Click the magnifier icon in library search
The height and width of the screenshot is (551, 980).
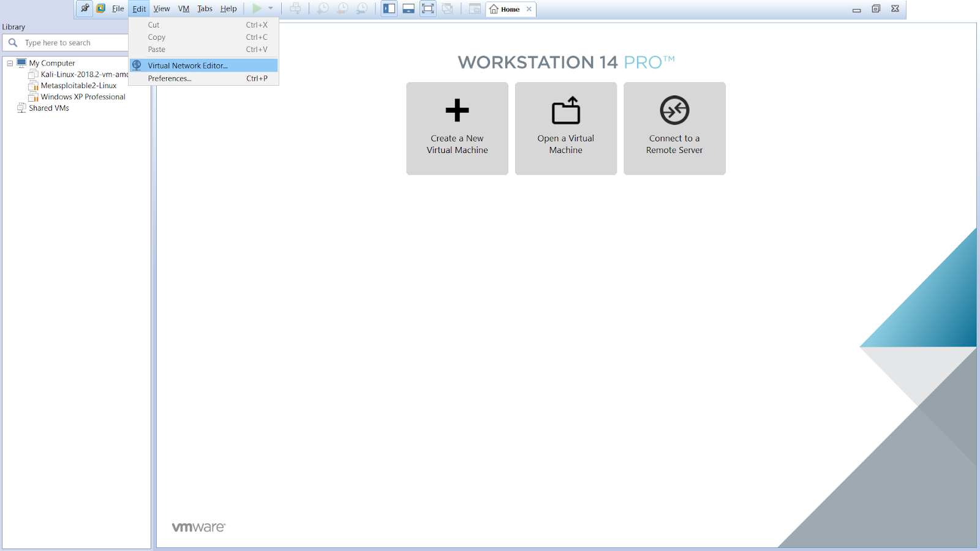(x=13, y=43)
